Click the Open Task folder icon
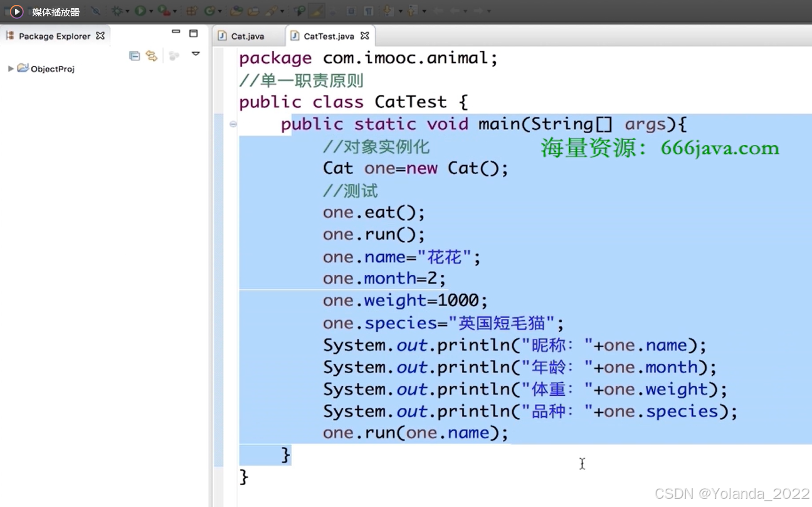The height and width of the screenshot is (507, 812). (253, 11)
